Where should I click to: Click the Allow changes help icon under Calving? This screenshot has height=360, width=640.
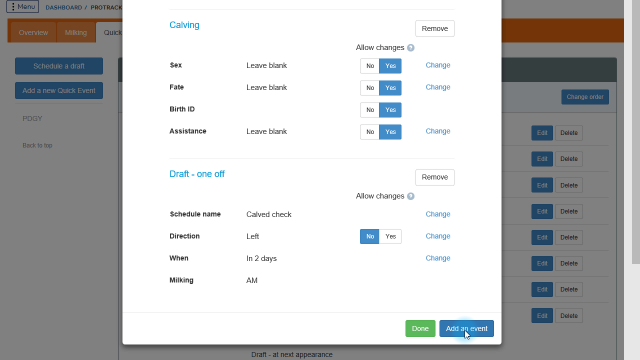411,48
